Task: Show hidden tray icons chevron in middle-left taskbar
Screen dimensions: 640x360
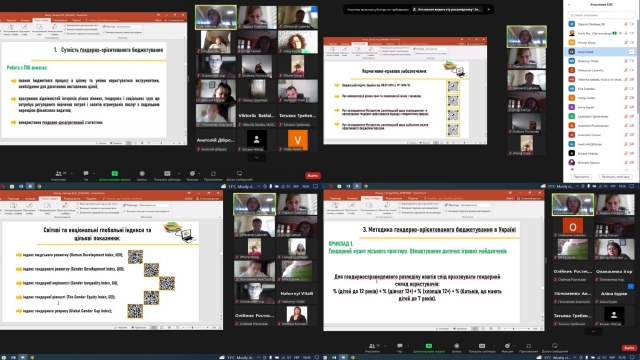Action: click(x=259, y=186)
